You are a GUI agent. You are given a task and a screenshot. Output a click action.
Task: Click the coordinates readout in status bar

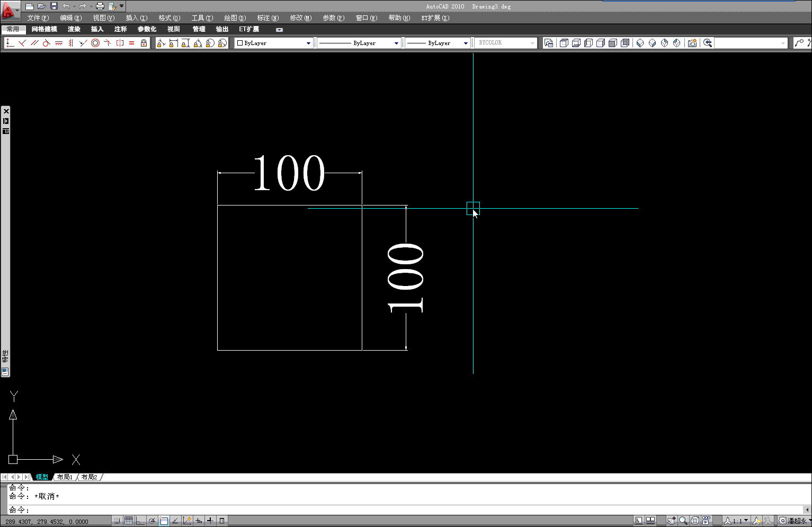click(x=47, y=522)
